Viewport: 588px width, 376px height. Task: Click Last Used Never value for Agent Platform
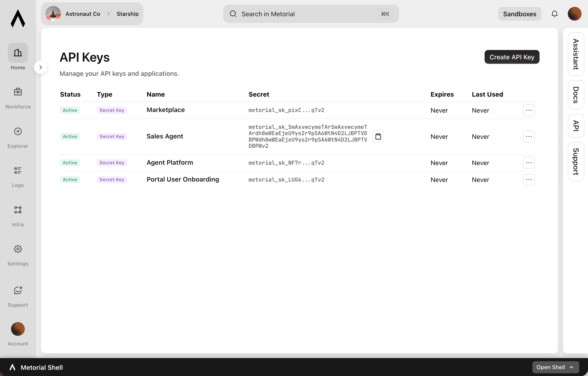[480, 163]
